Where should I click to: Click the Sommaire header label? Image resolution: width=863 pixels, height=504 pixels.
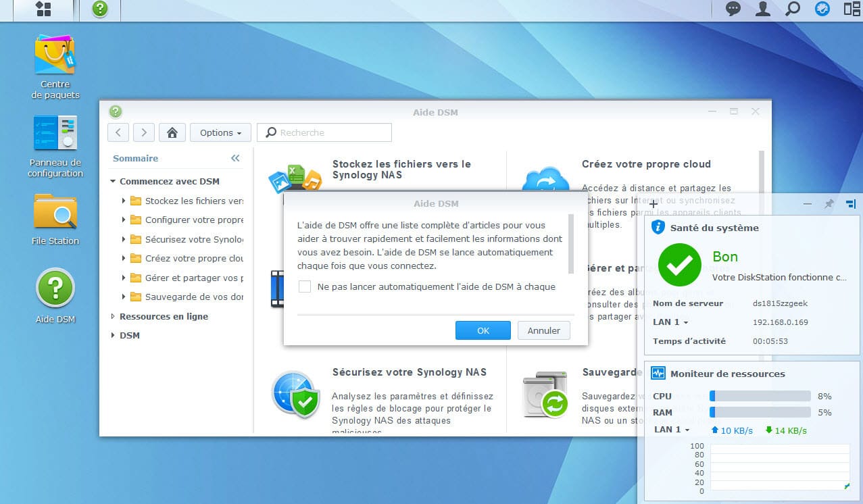coord(135,158)
